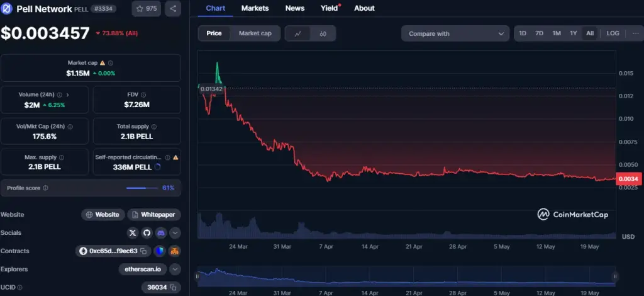This screenshot has height=296, width=644.
Task: Click Profile score info icon
Action: pos(45,188)
